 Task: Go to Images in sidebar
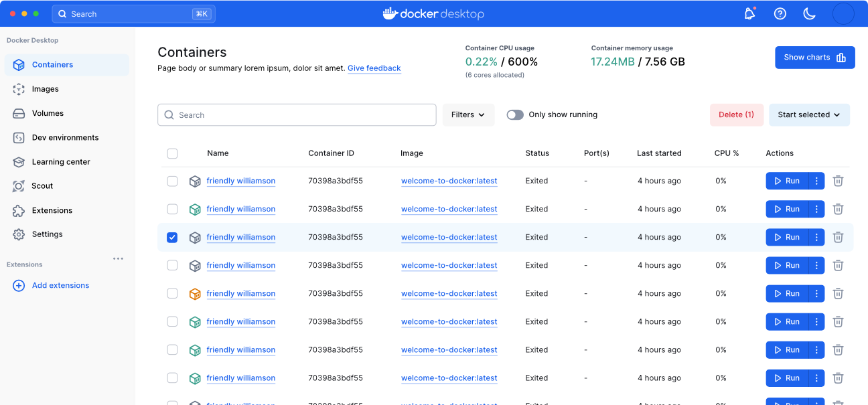coord(46,89)
